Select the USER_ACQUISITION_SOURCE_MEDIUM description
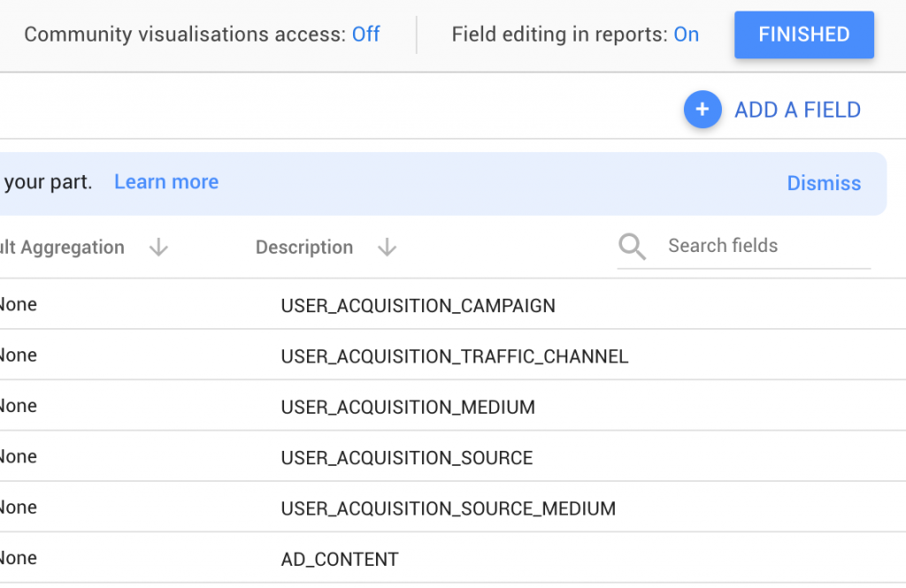 449,509
